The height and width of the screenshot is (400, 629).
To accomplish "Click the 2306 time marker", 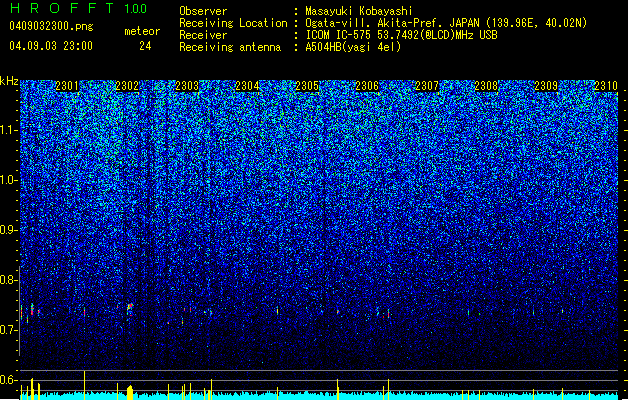I will tap(367, 86).
